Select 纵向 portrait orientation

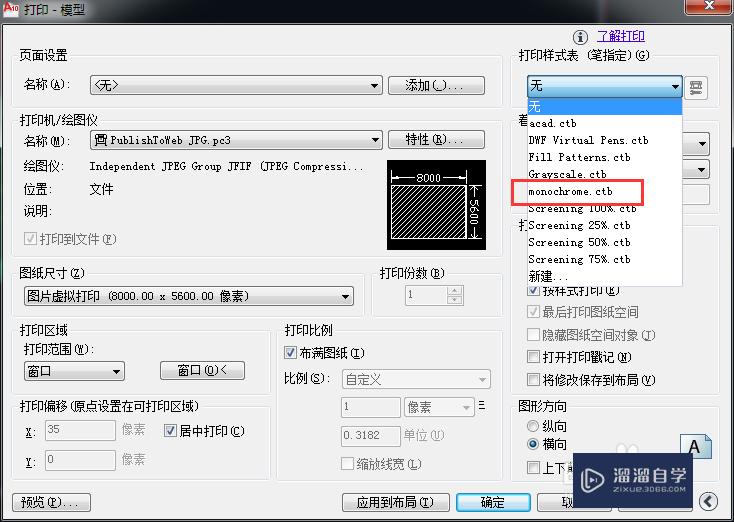533,426
